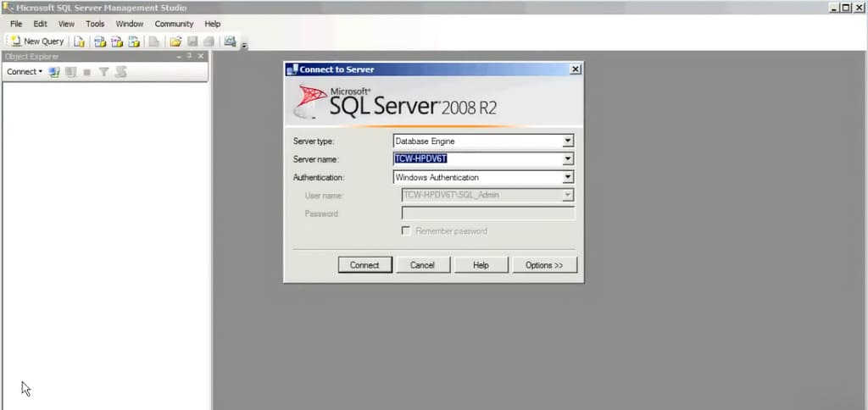This screenshot has width=868, height=410.
Task: Click the Cancel button
Action: pos(422,265)
